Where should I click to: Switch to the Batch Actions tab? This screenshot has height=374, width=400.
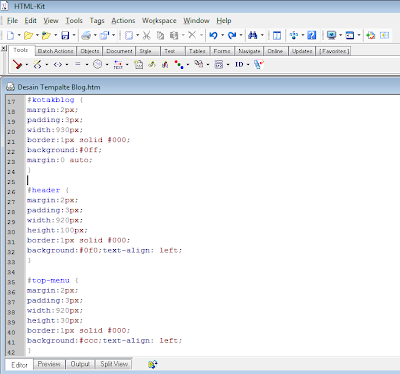(55, 51)
